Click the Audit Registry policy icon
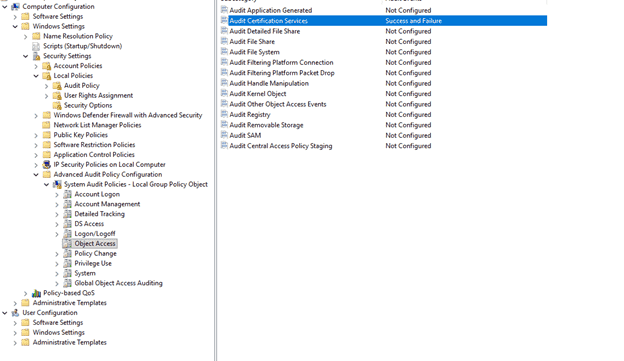624x361 pixels. (x=224, y=114)
